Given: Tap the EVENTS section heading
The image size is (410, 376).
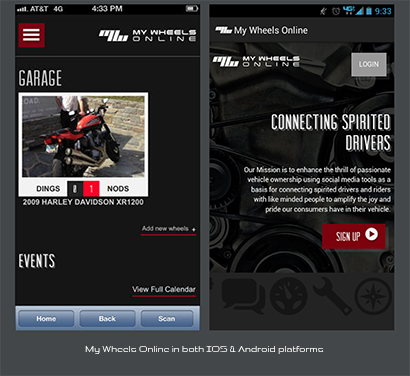Looking at the screenshot, I should pos(37,261).
